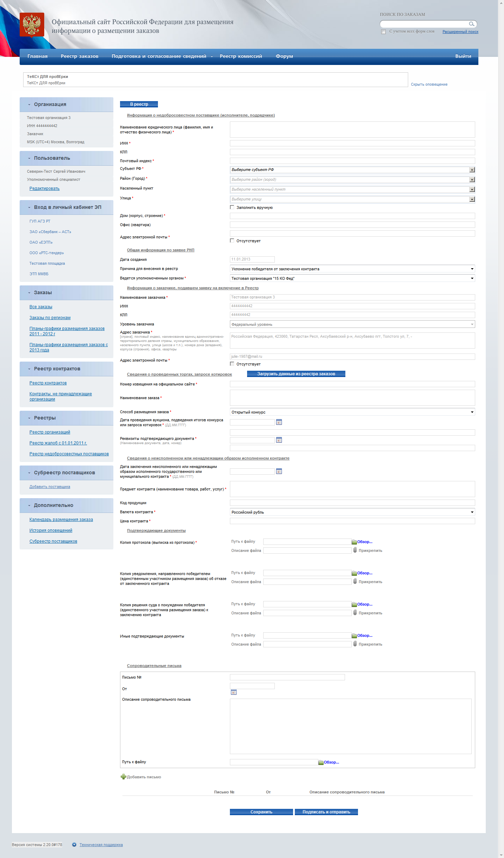Click folder icon for protocol copy Обзор
The height and width of the screenshot is (858, 504).
[x=354, y=542]
